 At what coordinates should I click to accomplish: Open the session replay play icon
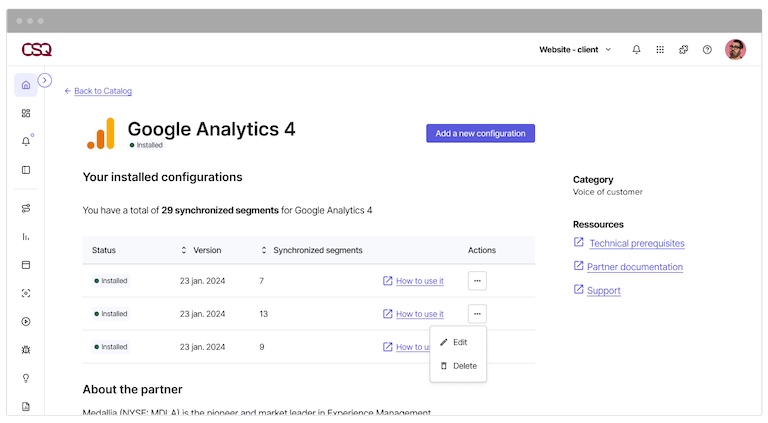point(26,322)
